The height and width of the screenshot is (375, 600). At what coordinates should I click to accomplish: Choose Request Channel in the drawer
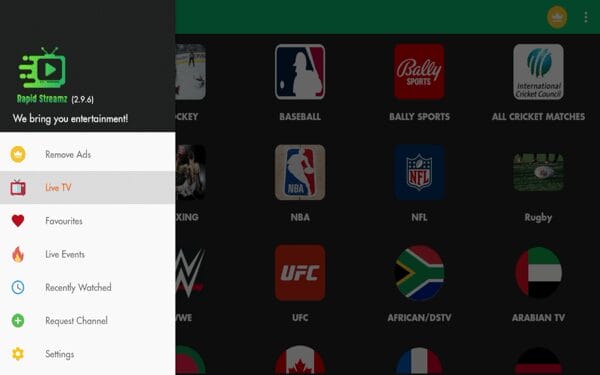point(88,321)
